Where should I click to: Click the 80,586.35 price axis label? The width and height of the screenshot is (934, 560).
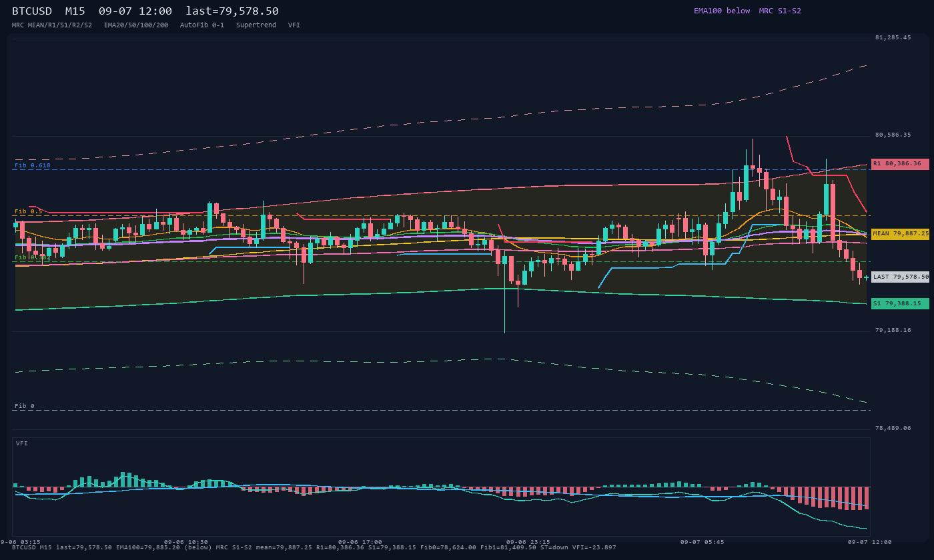pos(893,135)
